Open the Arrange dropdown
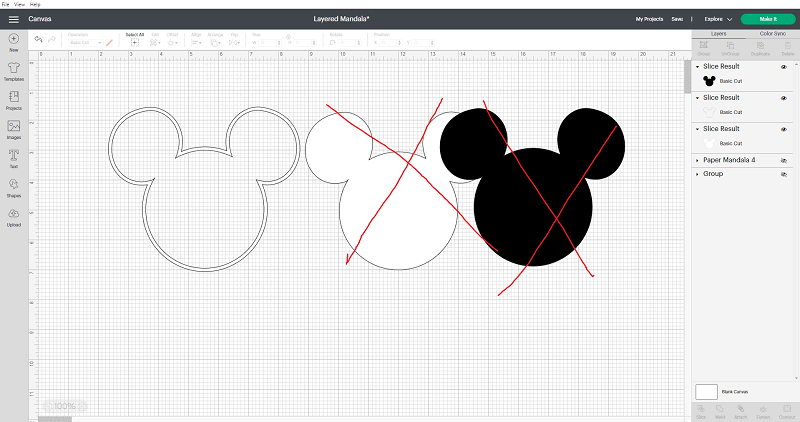This screenshot has height=422, width=800. tap(215, 43)
